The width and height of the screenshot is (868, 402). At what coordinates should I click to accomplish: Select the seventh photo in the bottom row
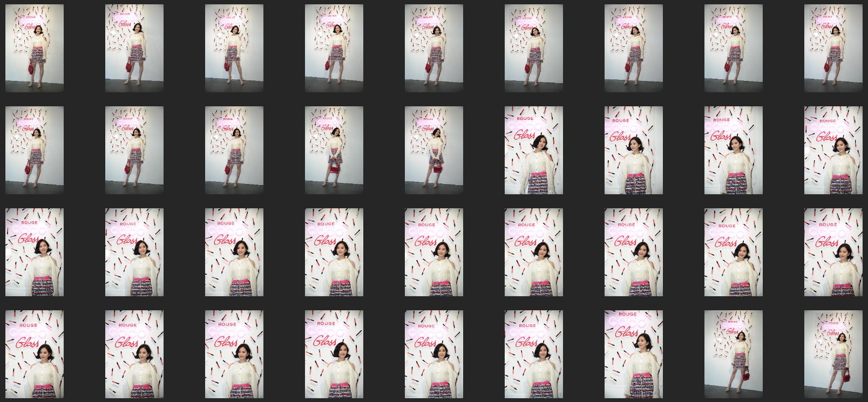pyautogui.click(x=634, y=354)
